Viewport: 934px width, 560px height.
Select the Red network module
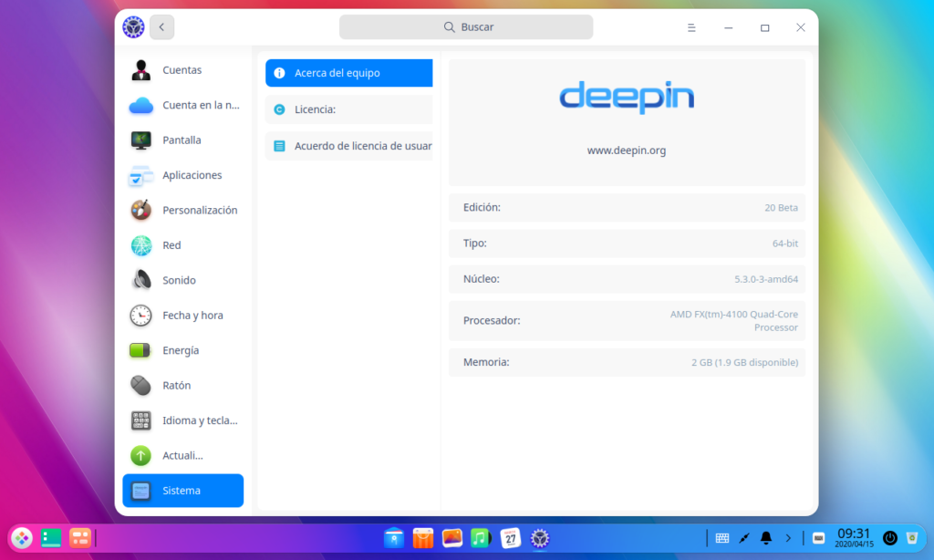[182, 245]
